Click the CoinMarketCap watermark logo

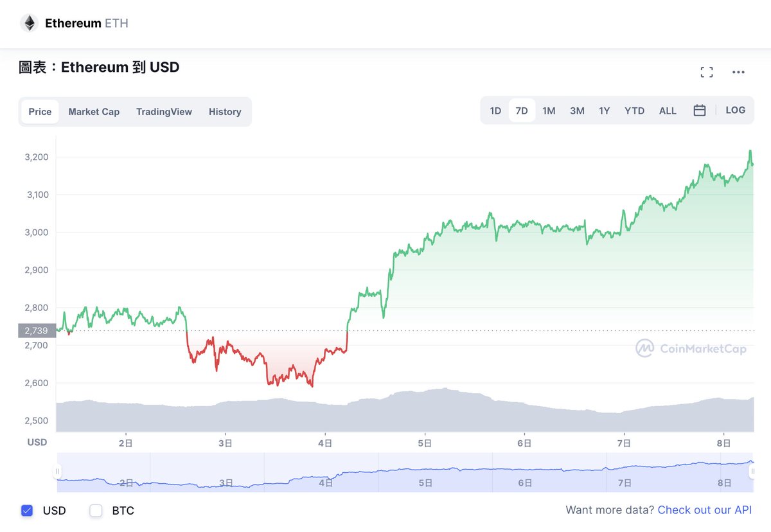[646, 348]
